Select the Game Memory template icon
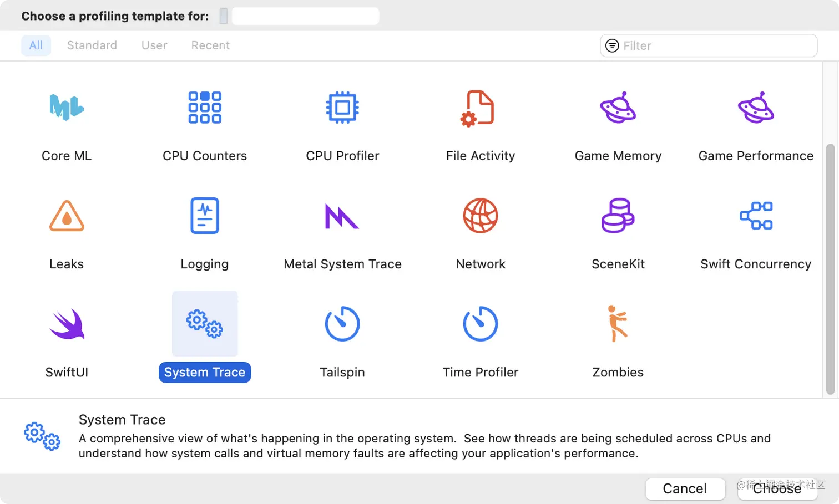 (618, 107)
